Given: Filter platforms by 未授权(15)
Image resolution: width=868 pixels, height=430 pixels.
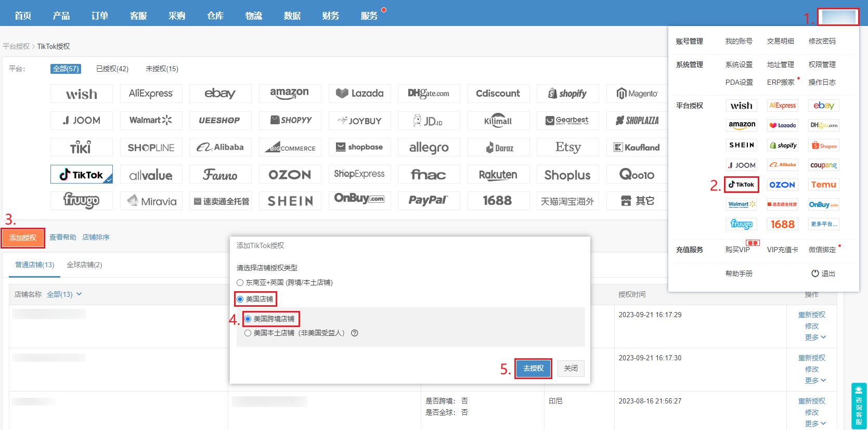Looking at the screenshot, I should [x=162, y=69].
